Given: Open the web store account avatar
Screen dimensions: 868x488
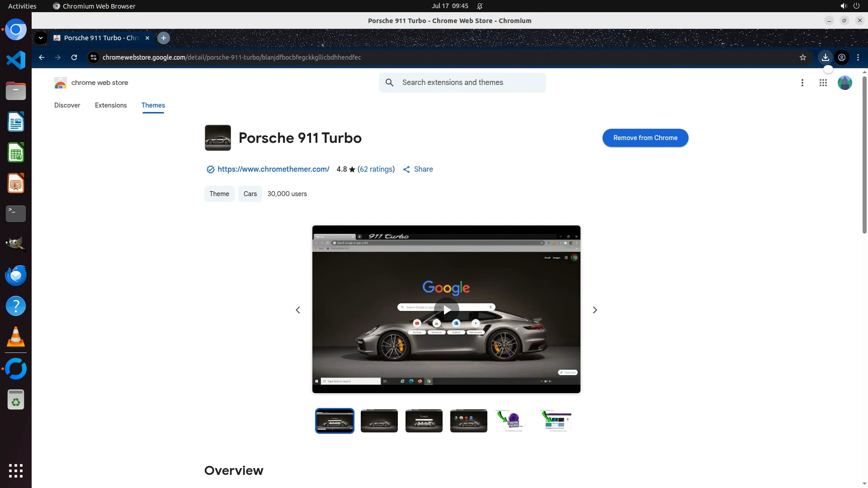Looking at the screenshot, I should [844, 83].
